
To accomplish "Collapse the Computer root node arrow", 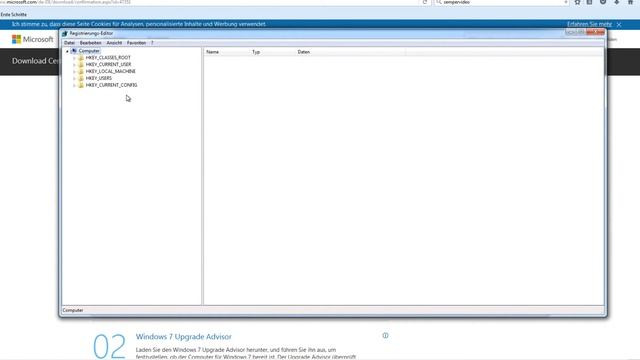I will [67, 51].
